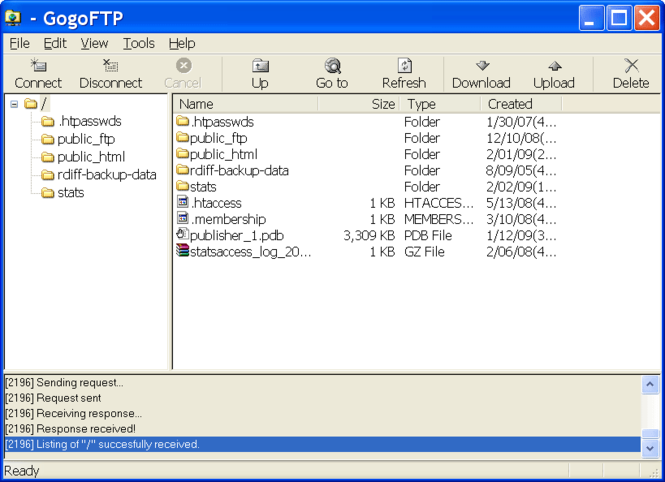Click the "PDB File" type cell
Screen dimensions: 665x482
[428, 236]
